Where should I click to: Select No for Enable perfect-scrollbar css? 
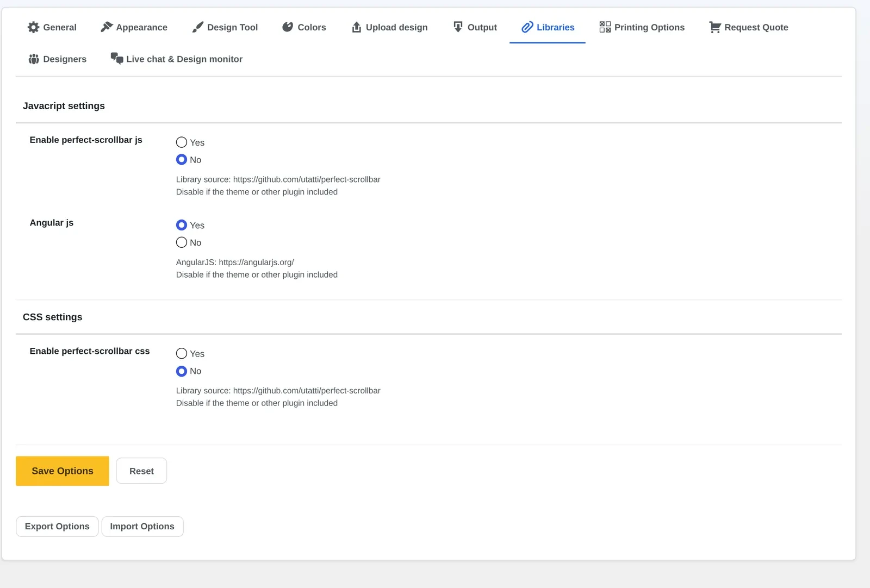(182, 371)
